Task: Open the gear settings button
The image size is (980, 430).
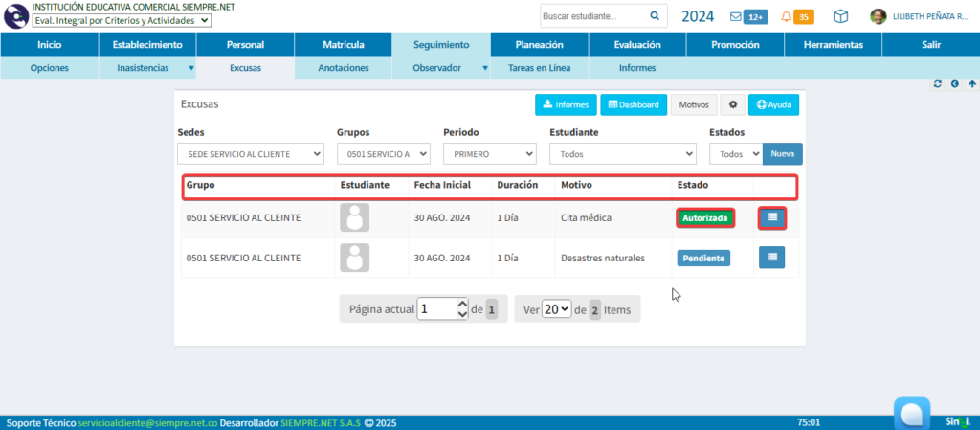Action: point(734,104)
